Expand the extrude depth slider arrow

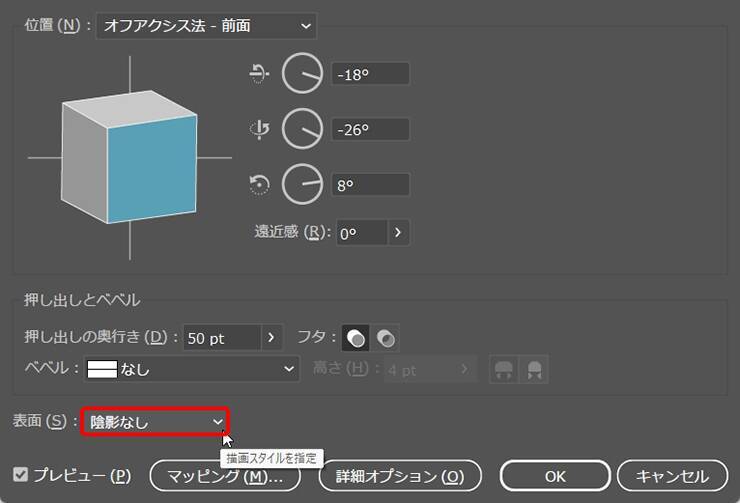pos(271,338)
